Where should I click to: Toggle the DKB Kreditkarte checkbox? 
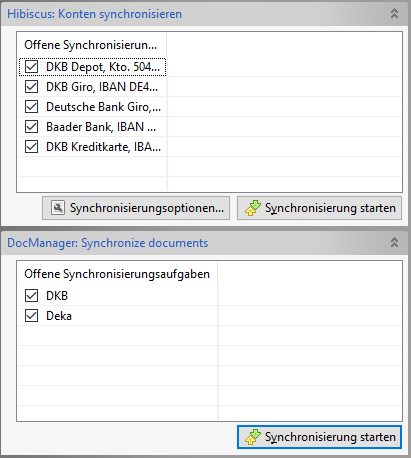click(31, 147)
